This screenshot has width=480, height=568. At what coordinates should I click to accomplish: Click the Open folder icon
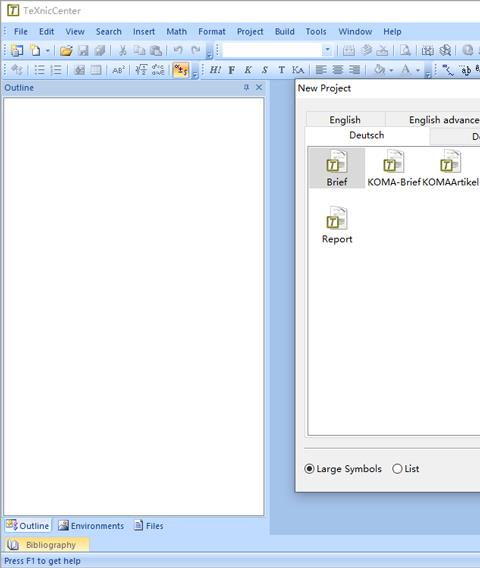pyautogui.click(x=66, y=50)
